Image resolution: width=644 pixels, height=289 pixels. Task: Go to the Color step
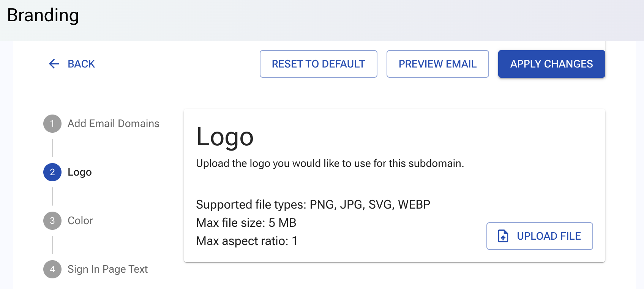80,221
